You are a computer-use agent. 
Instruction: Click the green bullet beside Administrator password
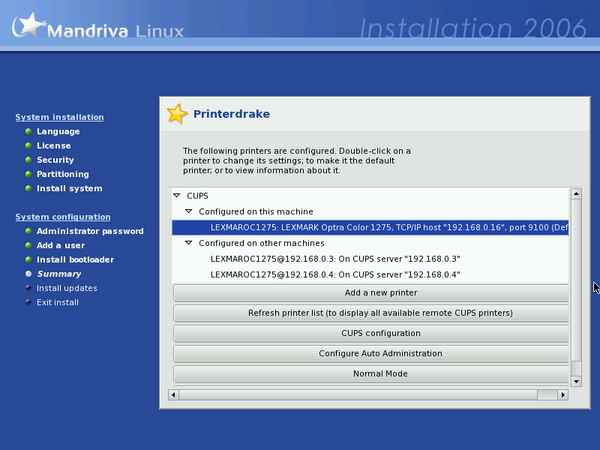coord(28,231)
